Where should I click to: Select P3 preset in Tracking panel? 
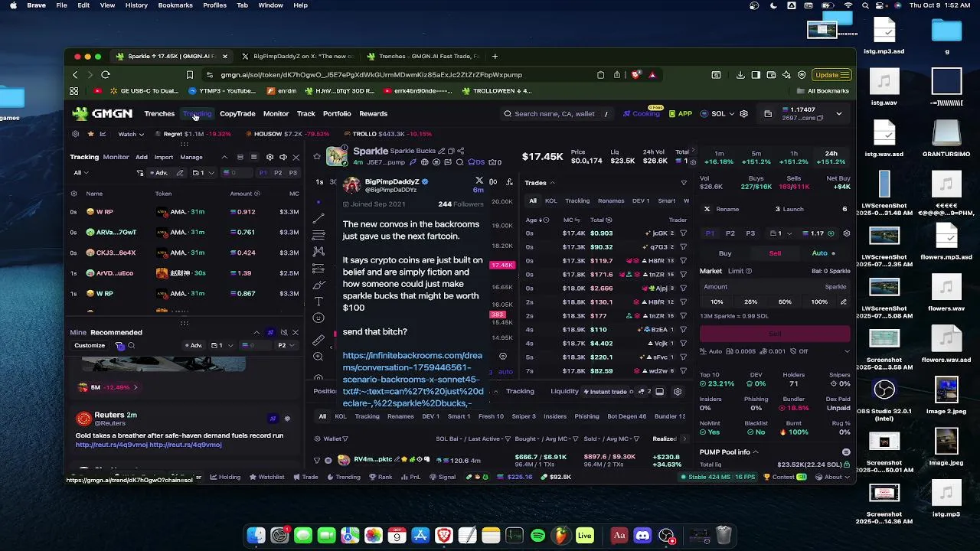click(x=292, y=173)
